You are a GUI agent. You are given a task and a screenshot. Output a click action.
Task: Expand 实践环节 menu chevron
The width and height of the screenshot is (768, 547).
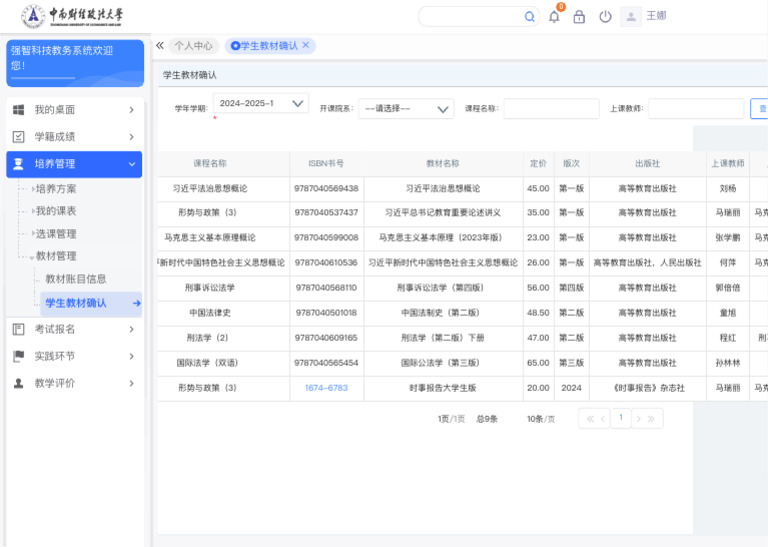(x=131, y=356)
